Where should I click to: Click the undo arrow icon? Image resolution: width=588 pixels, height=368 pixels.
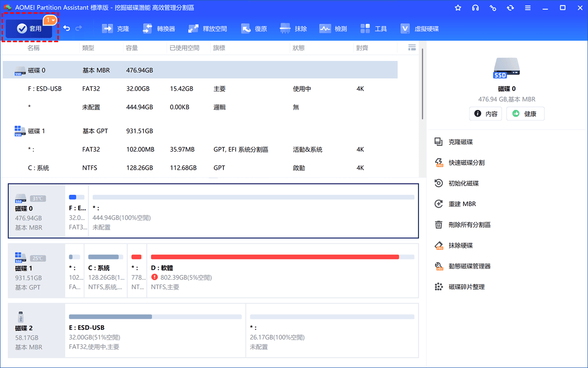click(67, 29)
